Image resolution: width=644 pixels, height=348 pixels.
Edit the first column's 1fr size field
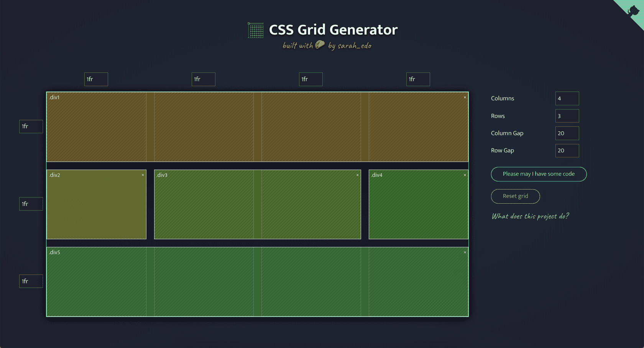point(96,79)
